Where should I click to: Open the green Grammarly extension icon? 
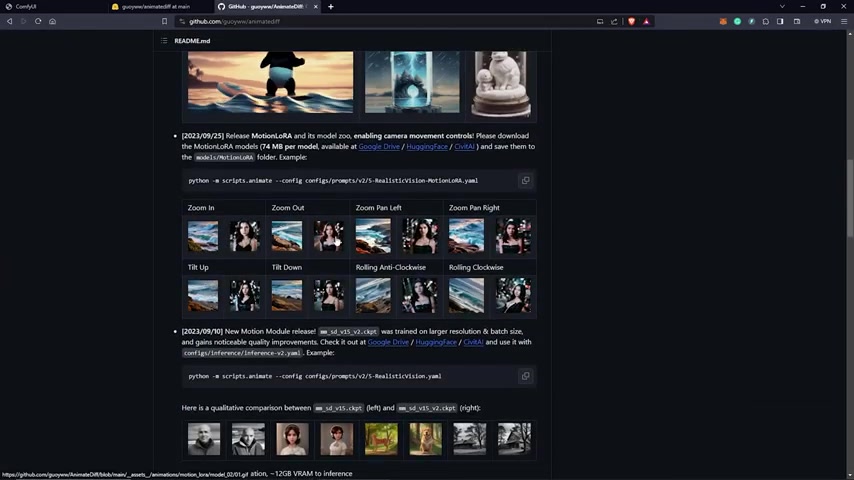point(737,21)
